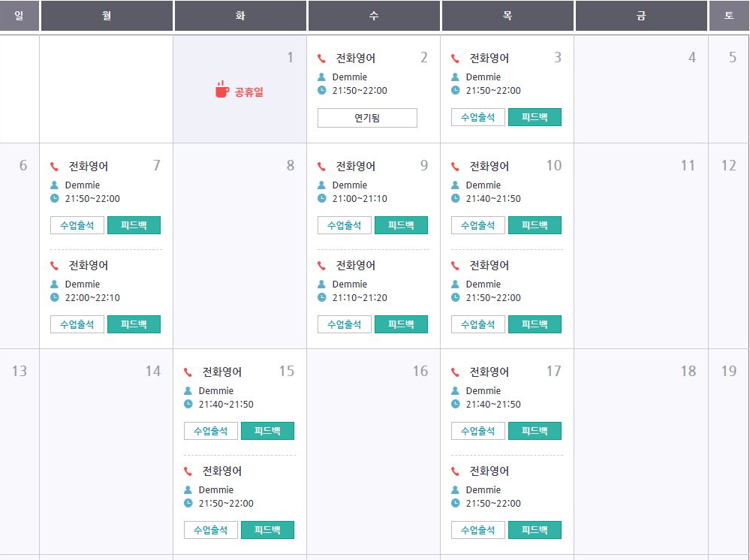The width and height of the screenshot is (750, 560).
Task: View 피드백 for the 9th's 21:10 lesson
Action: tap(401, 324)
